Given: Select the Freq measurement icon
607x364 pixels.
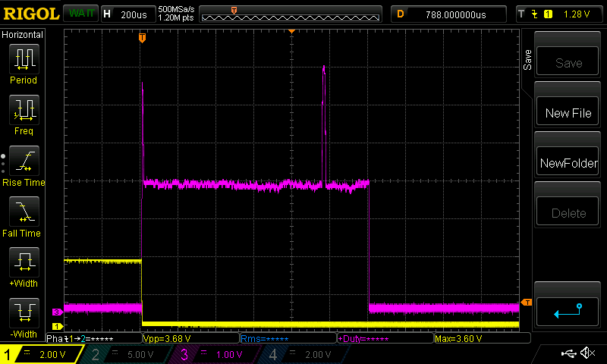Looking at the screenshot, I should pos(24,111).
